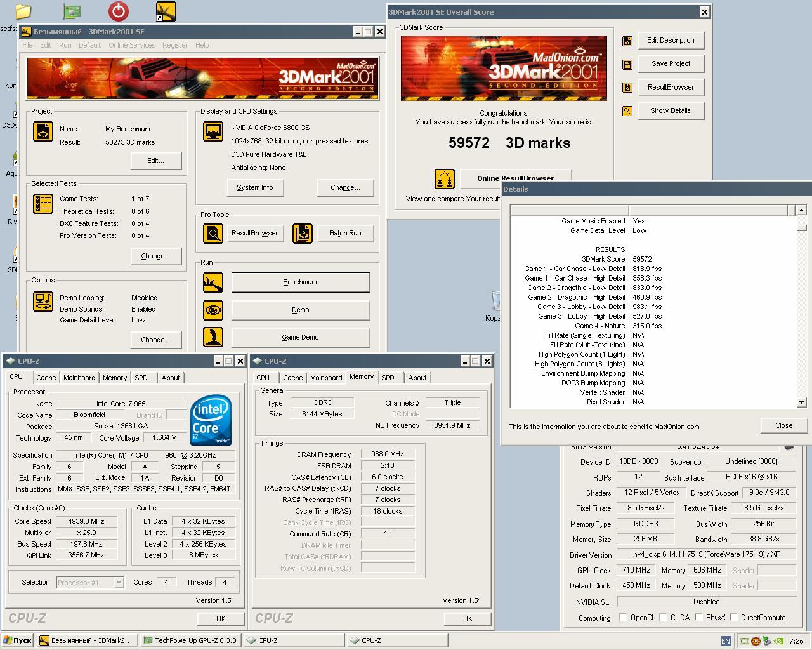Image resolution: width=812 pixels, height=650 pixels.
Task: Click the Batch Run icon in Pro Tools
Action: coord(303,233)
